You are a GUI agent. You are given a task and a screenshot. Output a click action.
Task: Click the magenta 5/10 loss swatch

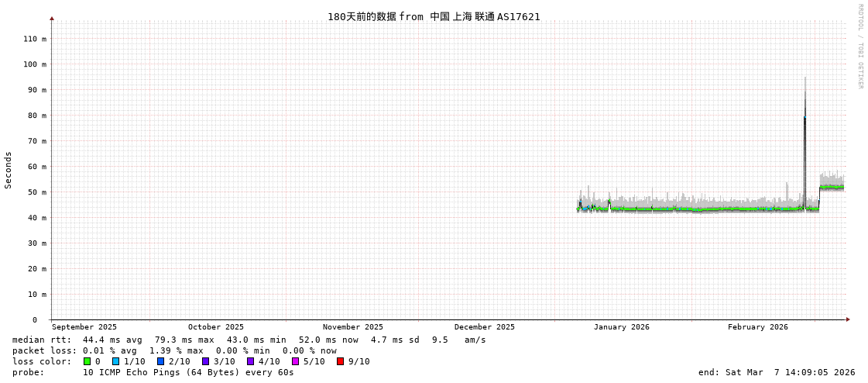point(295,361)
